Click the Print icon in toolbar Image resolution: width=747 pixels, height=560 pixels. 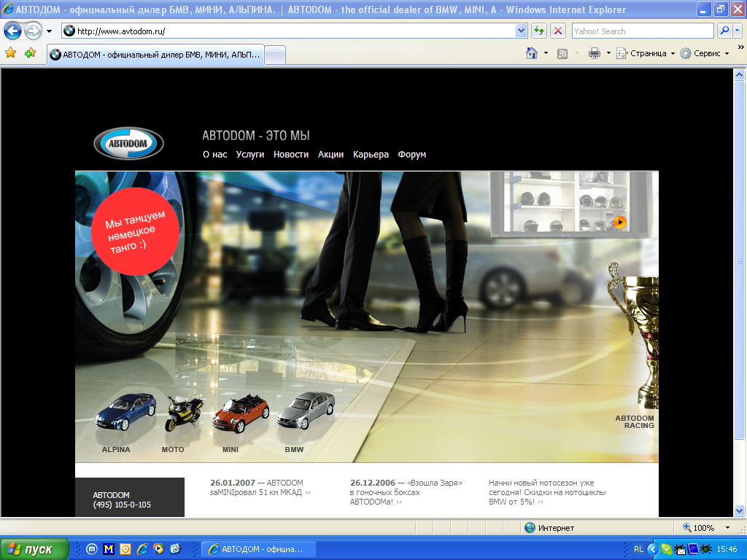594,53
